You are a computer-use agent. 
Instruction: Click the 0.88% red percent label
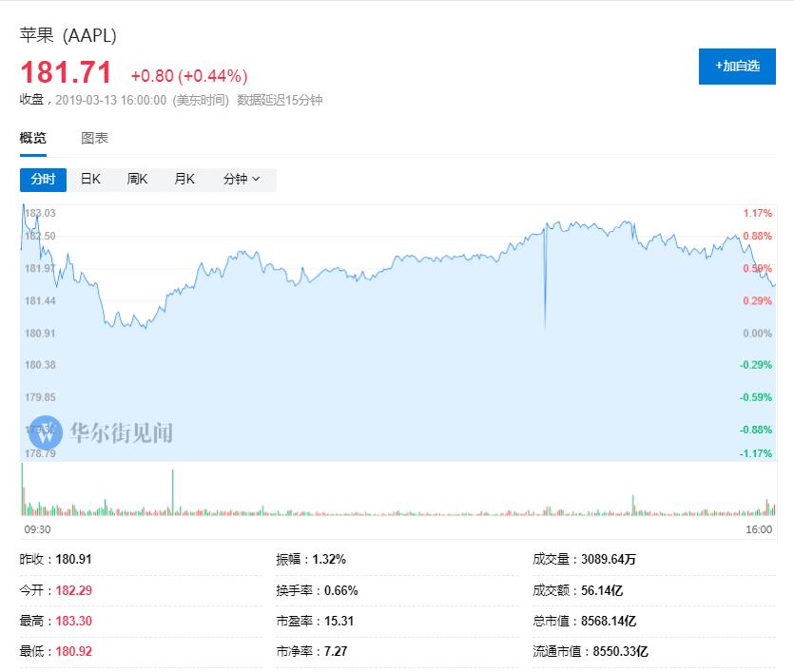[758, 236]
